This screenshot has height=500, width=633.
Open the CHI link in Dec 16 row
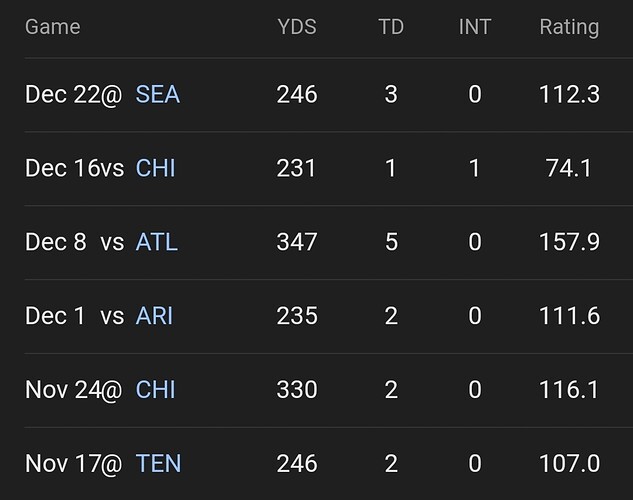[155, 168]
